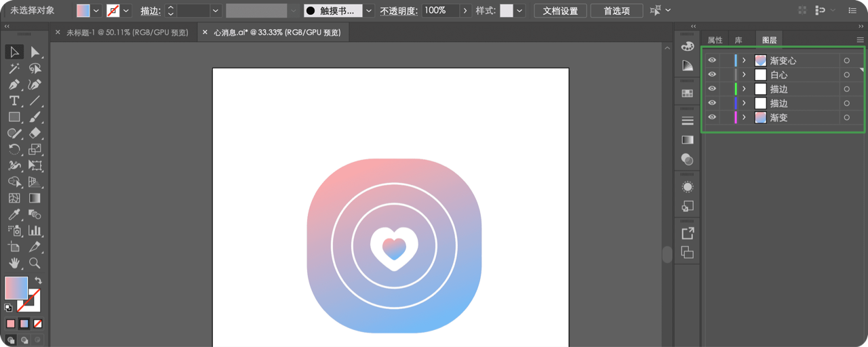This screenshot has height=347, width=868.
Task: Select the Hand tool
Action: [x=14, y=263]
